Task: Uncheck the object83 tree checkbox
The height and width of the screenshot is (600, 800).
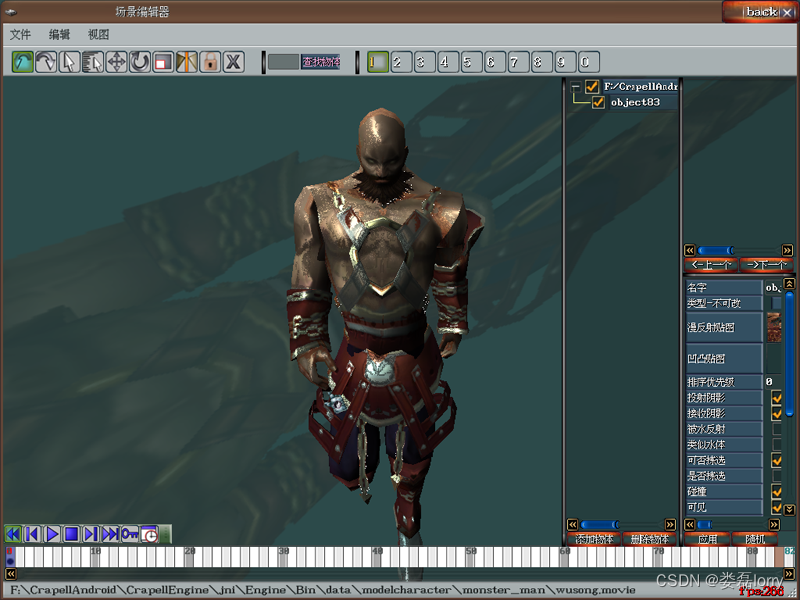Action: click(x=599, y=102)
